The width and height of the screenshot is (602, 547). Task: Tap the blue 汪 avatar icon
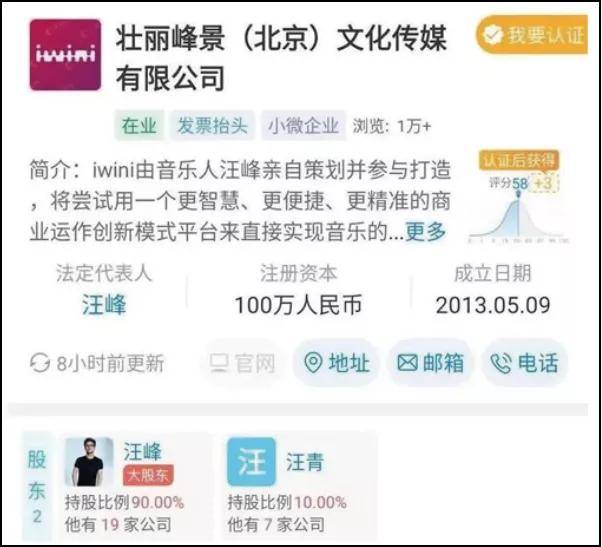click(251, 462)
